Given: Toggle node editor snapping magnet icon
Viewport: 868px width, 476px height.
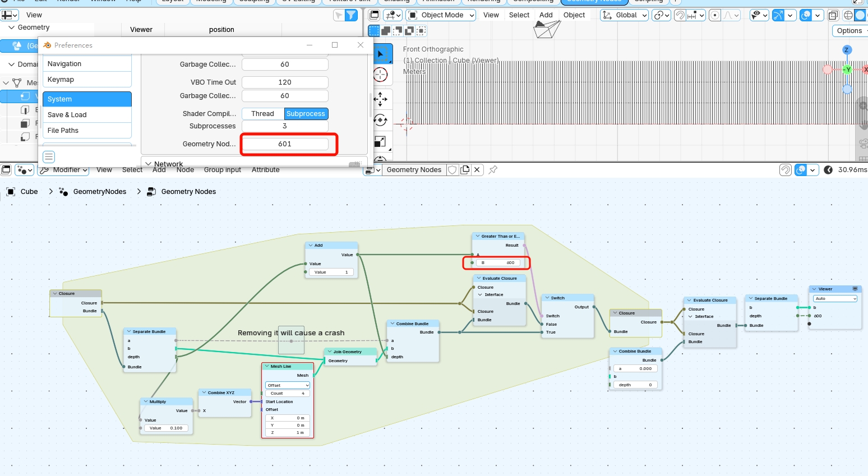Looking at the screenshot, I should point(786,170).
